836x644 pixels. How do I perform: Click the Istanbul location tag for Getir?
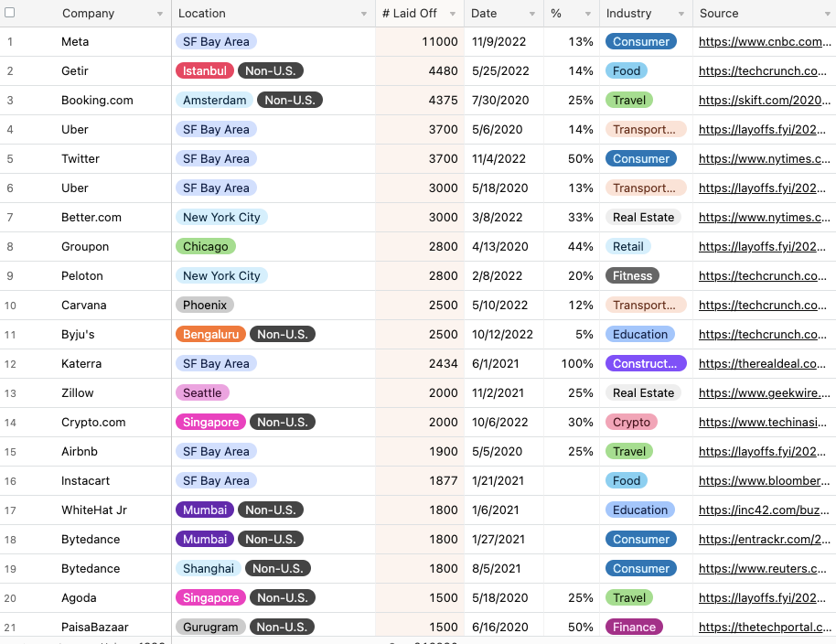pos(204,70)
